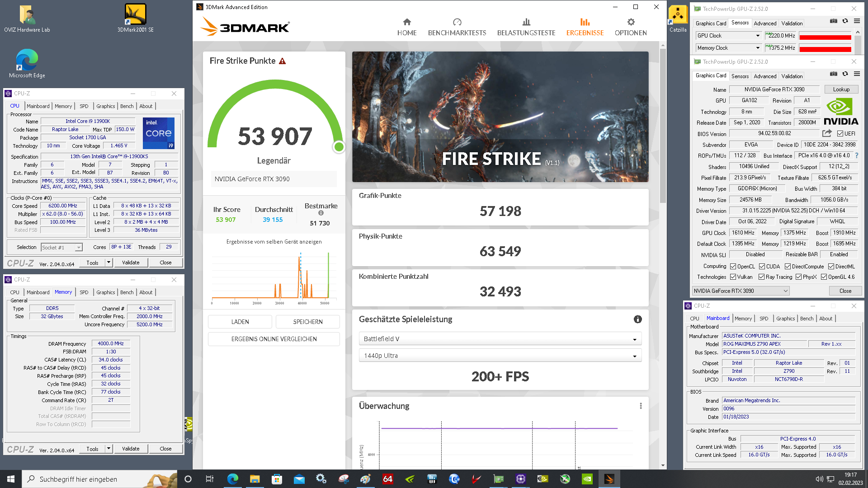Open the Microsoft Edge desktop shortcut
This screenshot has height=488, width=868.
(27, 64)
